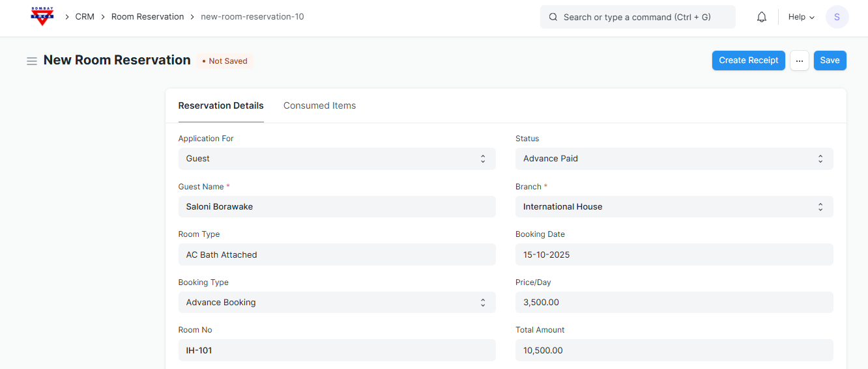Click the search magnifier icon
The width and height of the screenshot is (868, 369).
coord(553,18)
